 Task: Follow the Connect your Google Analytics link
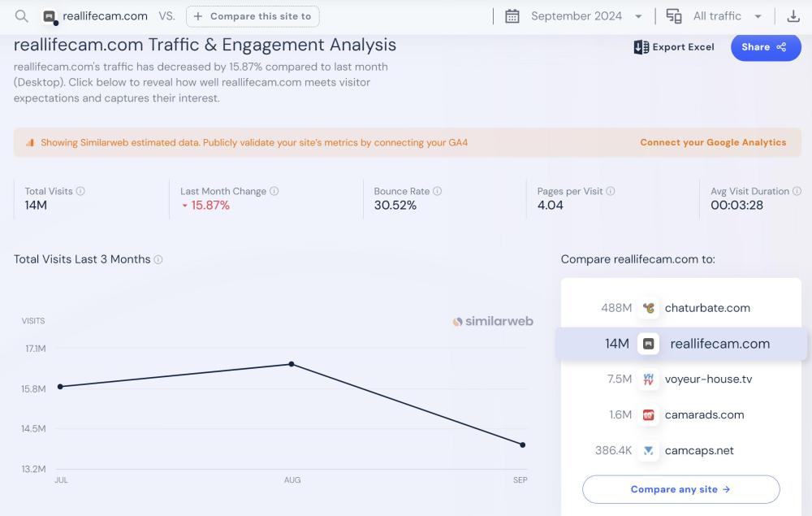pyautogui.click(x=713, y=142)
